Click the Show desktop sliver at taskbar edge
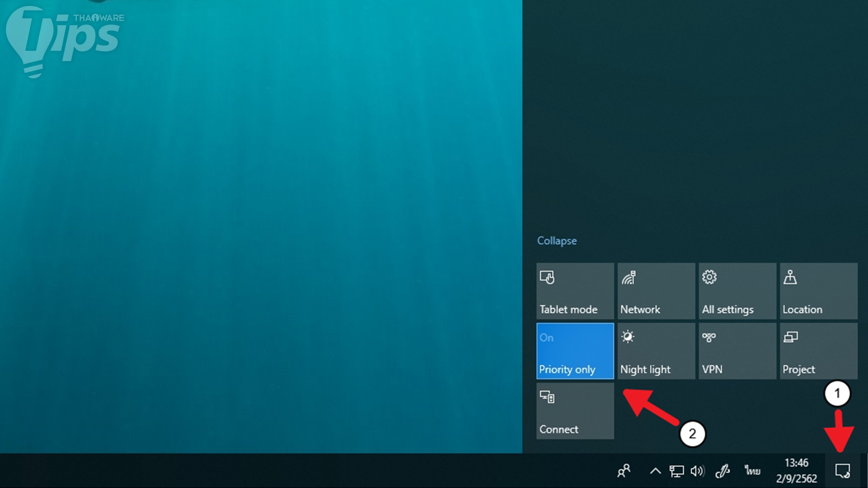This screenshot has width=868, height=488. pos(866,471)
